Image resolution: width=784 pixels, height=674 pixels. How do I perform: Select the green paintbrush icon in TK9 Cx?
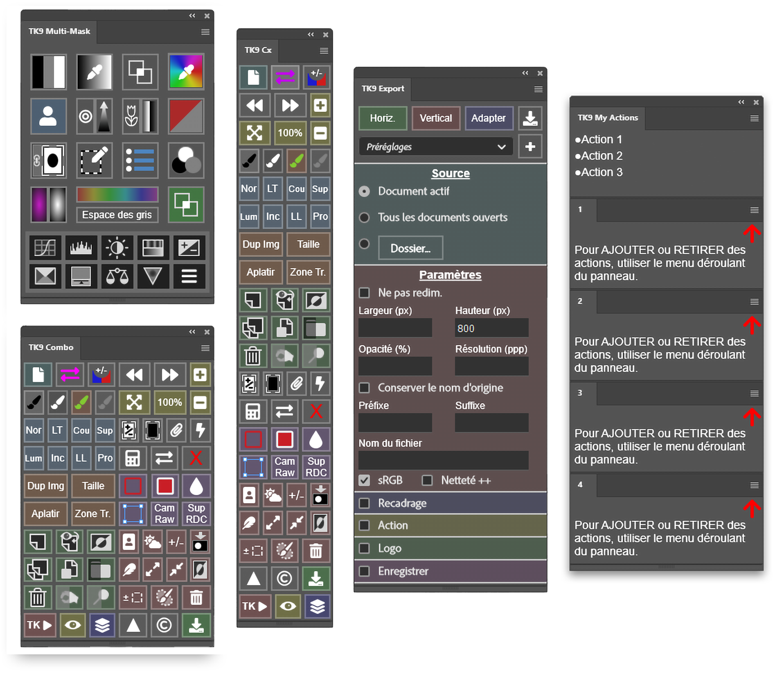(x=297, y=161)
